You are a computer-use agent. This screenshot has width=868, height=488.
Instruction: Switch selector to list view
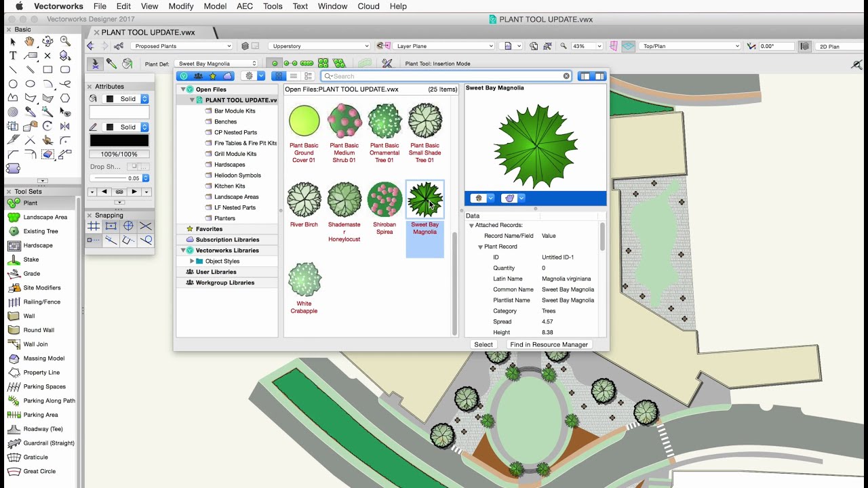[x=294, y=76]
